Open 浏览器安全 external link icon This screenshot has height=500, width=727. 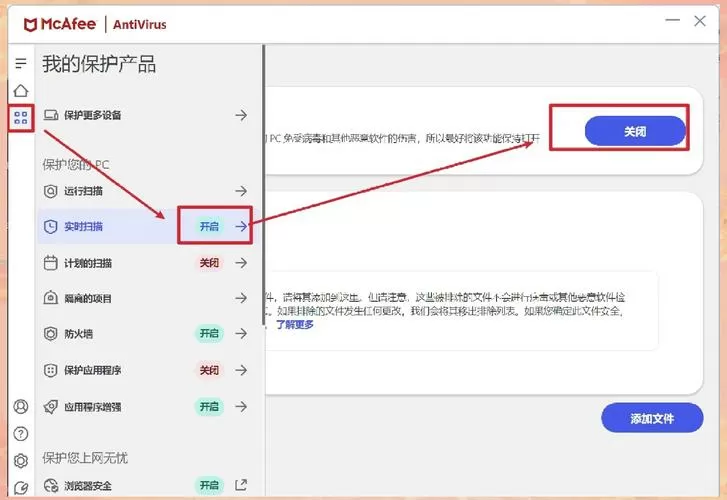click(241, 485)
